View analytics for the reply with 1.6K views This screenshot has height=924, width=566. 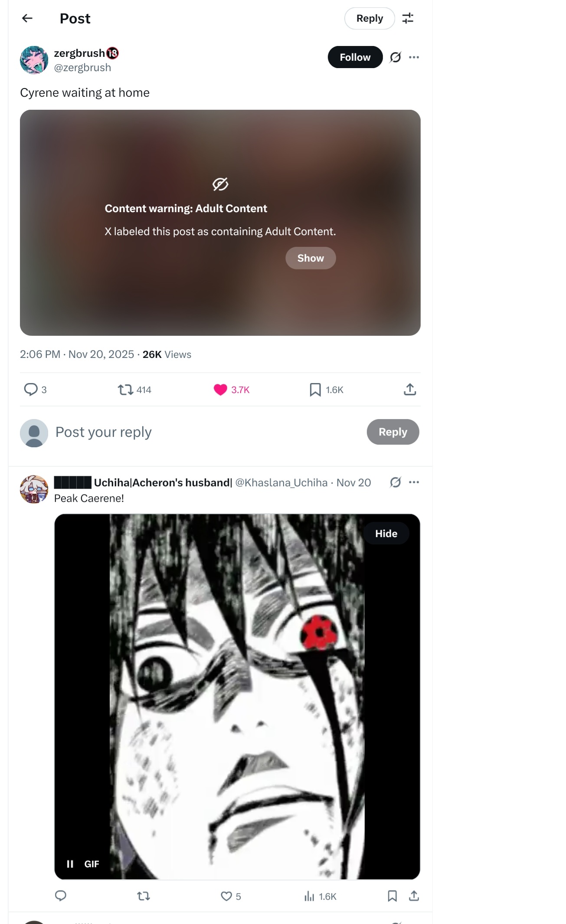320,896
